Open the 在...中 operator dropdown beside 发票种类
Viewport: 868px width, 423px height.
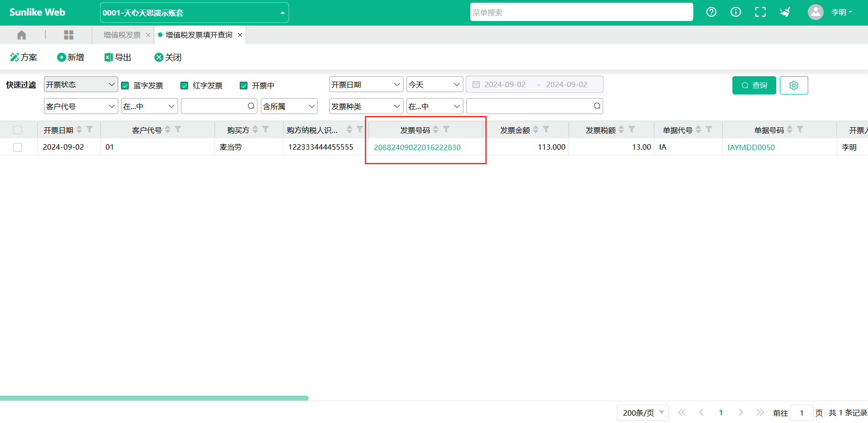[435, 106]
